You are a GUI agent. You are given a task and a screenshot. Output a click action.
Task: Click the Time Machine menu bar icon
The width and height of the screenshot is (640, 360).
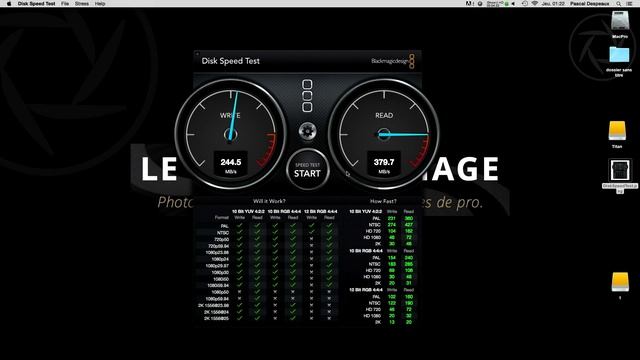click(524, 3)
